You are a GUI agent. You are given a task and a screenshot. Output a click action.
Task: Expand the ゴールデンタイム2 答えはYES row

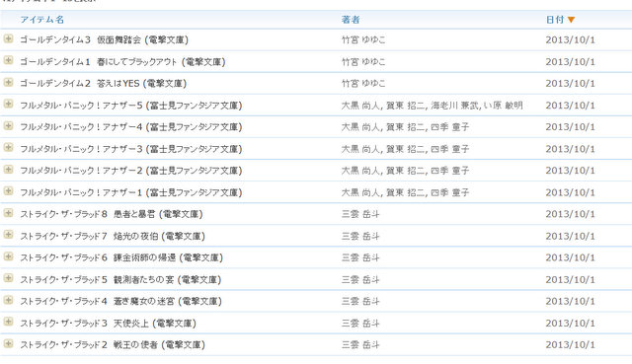(x=8, y=82)
